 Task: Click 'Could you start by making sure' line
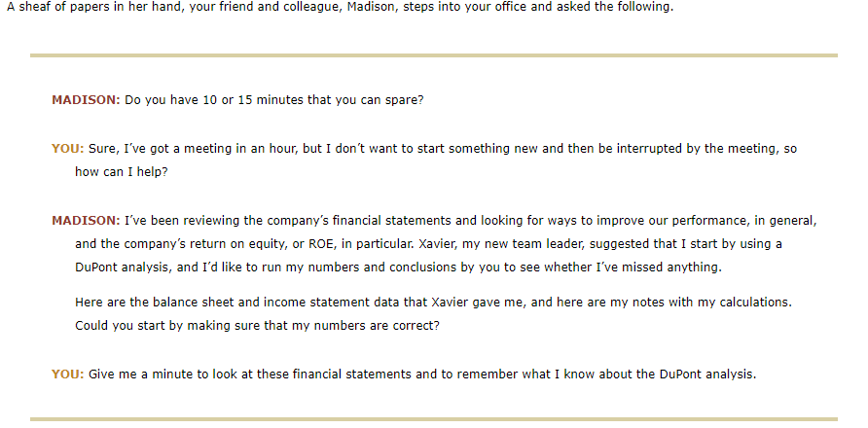257,326
